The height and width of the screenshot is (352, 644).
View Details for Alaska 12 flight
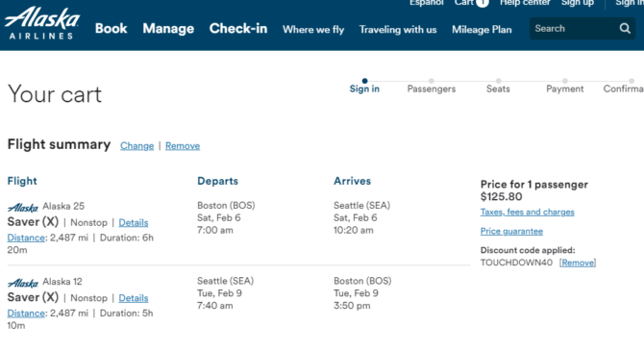(x=134, y=298)
